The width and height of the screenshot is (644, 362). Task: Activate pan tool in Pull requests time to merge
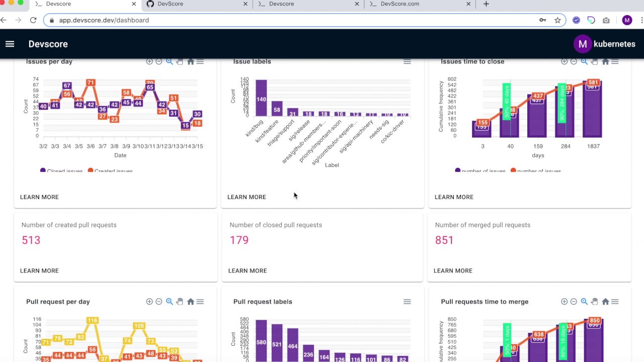click(x=594, y=302)
